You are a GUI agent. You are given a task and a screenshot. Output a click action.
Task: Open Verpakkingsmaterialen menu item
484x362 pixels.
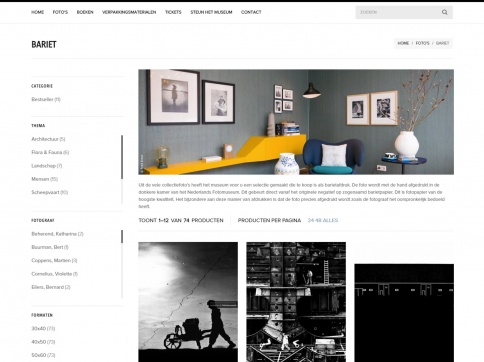click(x=129, y=12)
